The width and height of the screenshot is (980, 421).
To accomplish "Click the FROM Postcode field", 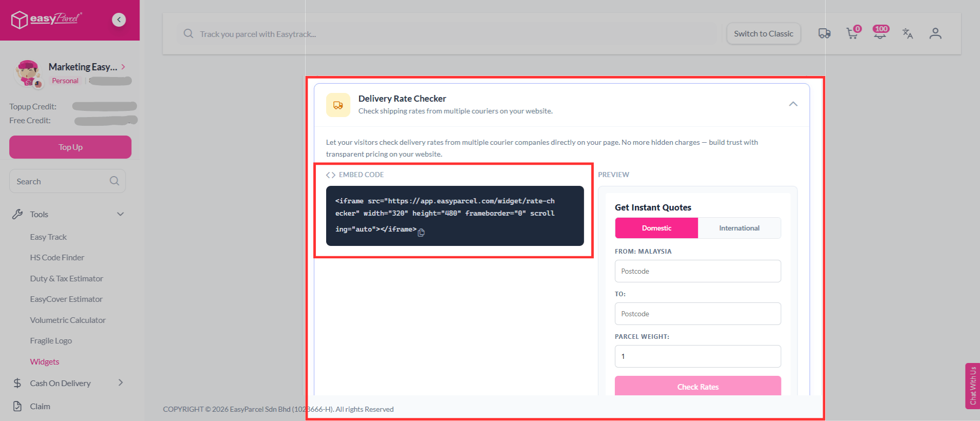I will tap(698, 271).
